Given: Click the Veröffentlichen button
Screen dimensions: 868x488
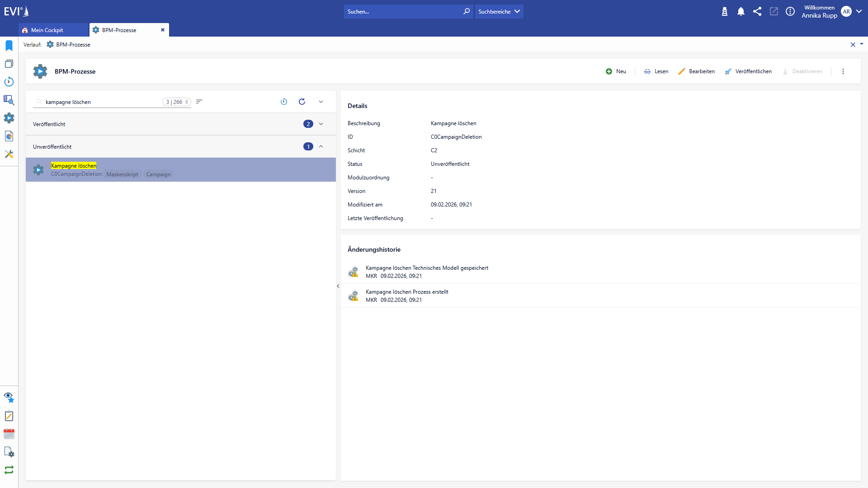Looking at the screenshot, I should click(748, 71).
